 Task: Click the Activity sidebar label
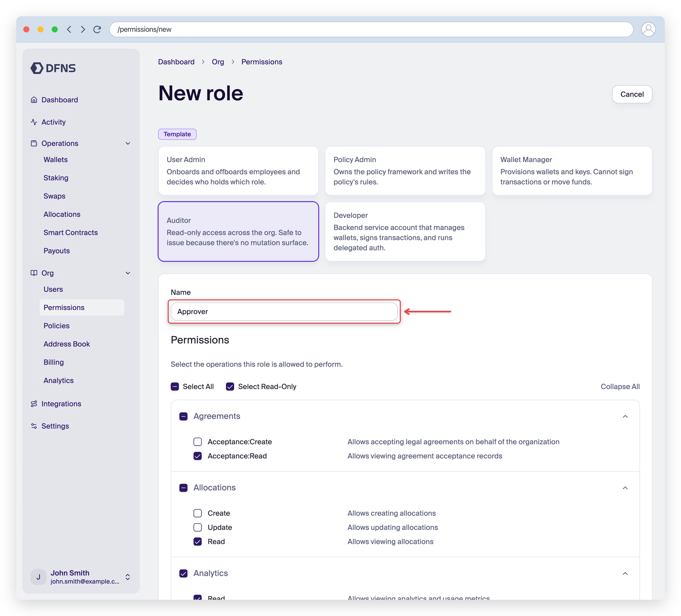pos(53,122)
